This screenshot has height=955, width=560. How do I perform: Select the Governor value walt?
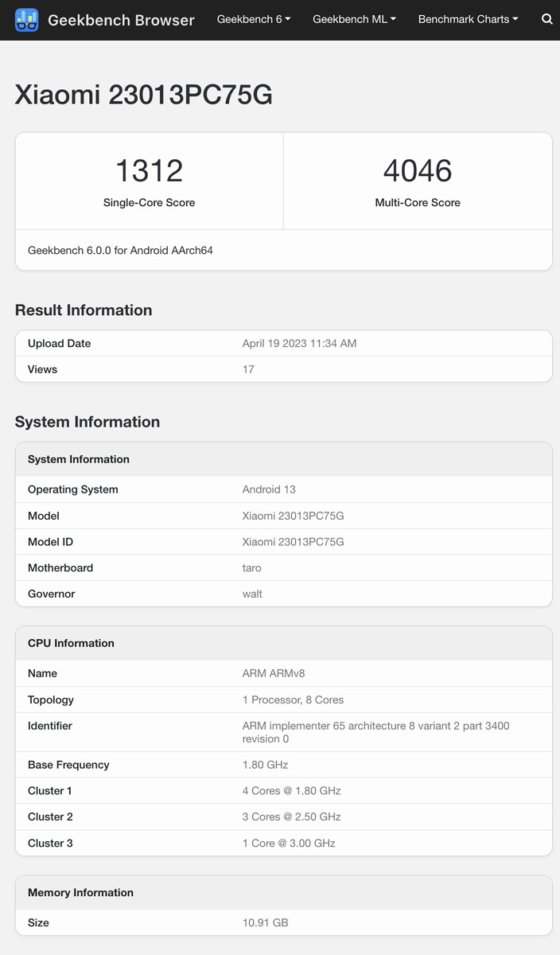(252, 594)
